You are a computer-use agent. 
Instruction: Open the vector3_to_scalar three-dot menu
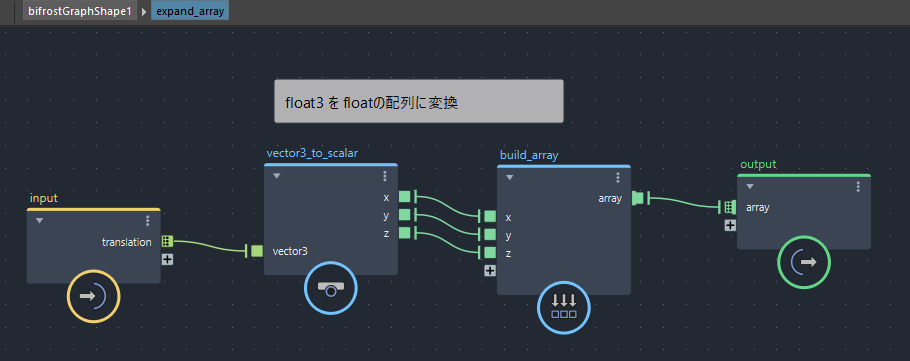click(x=385, y=176)
